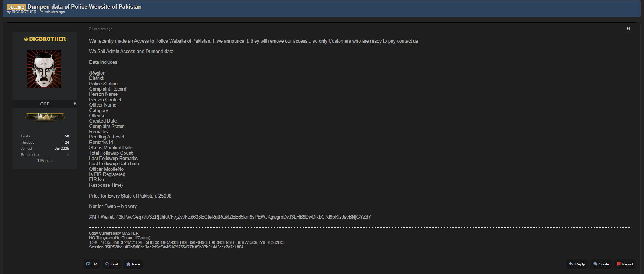644x274 pixels.
Task: Click the post timestamp above the message
Action: [101, 29]
